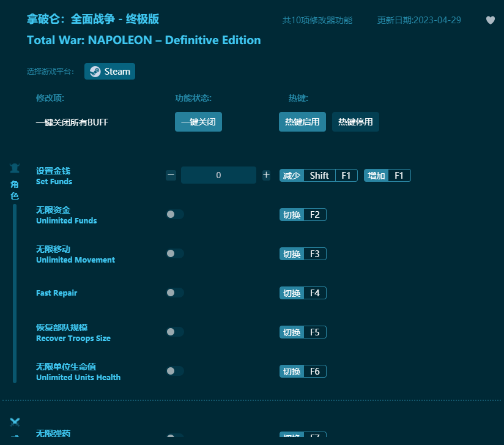Toggle the Unlimited Units Health switch
The image size is (504, 445).
[x=174, y=371]
